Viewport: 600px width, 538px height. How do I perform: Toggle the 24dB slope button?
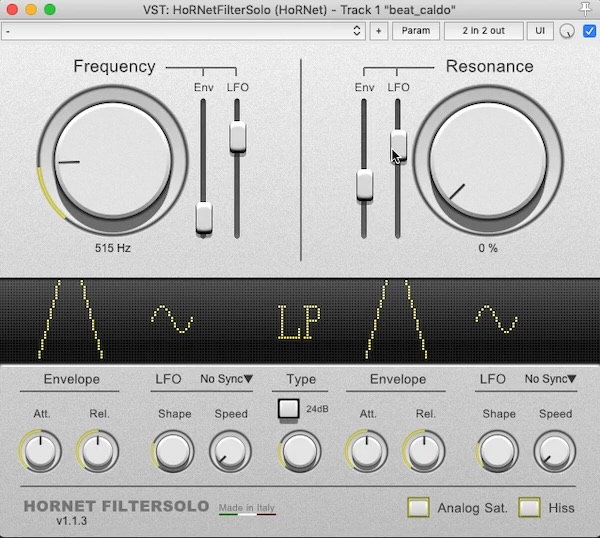point(289,409)
